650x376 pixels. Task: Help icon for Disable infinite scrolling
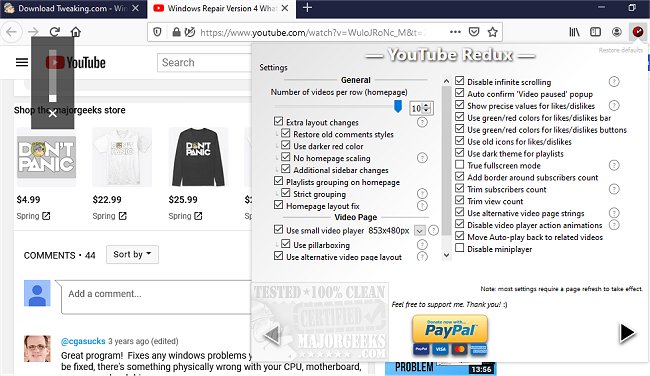(614, 82)
